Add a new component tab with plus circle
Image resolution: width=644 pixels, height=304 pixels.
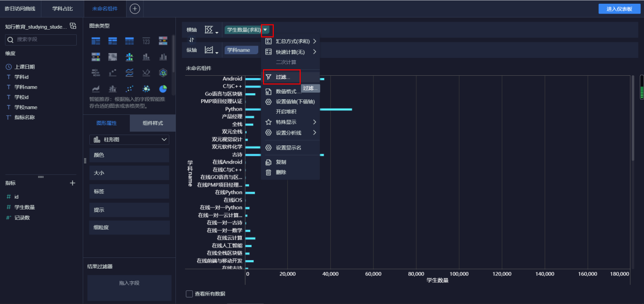click(x=135, y=8)
